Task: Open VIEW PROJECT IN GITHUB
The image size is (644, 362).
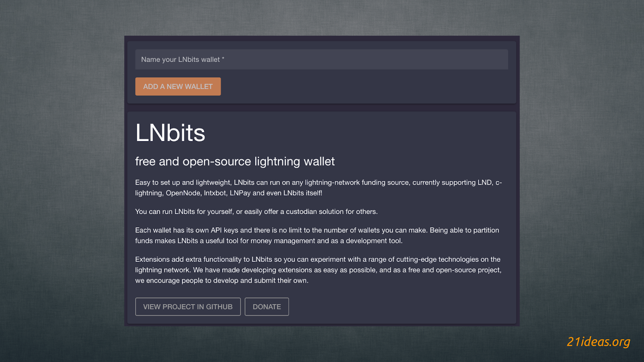Action: coord(188,306)
